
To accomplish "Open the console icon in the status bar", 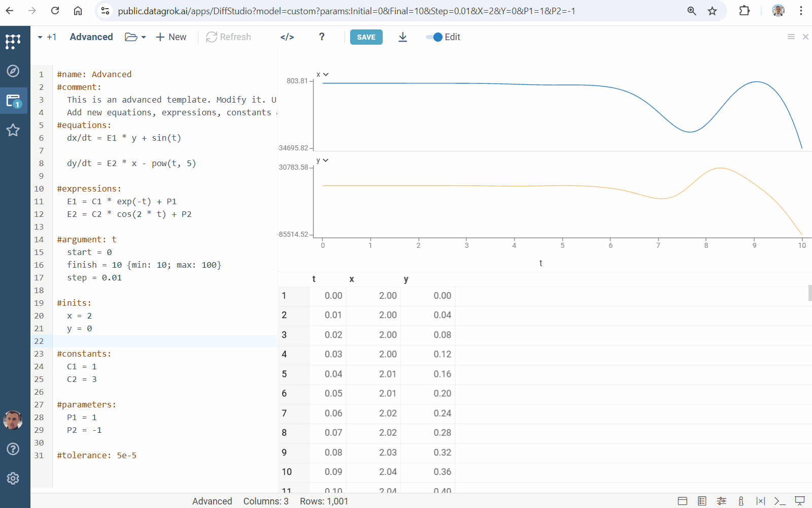I will tap(781, 501).
